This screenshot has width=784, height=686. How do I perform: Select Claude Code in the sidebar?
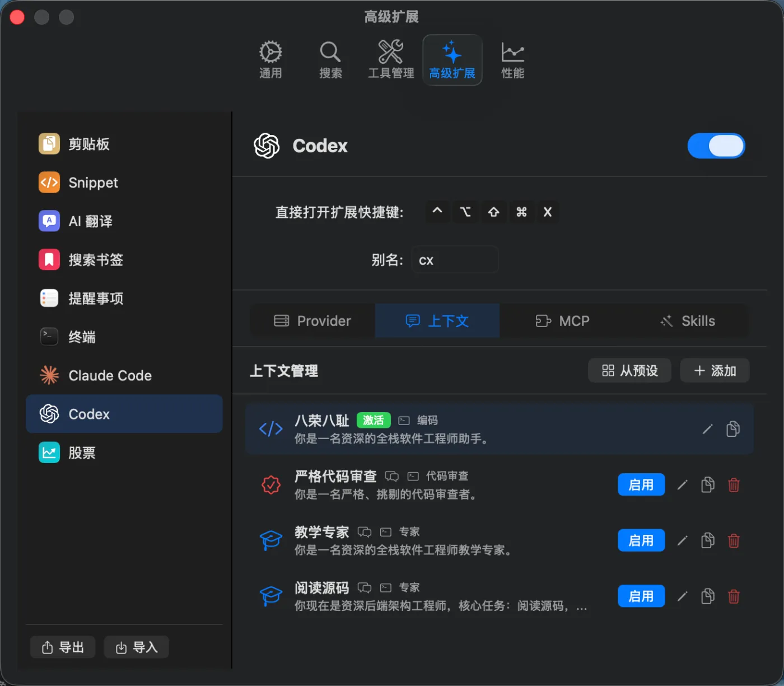[x=124, y=375]
